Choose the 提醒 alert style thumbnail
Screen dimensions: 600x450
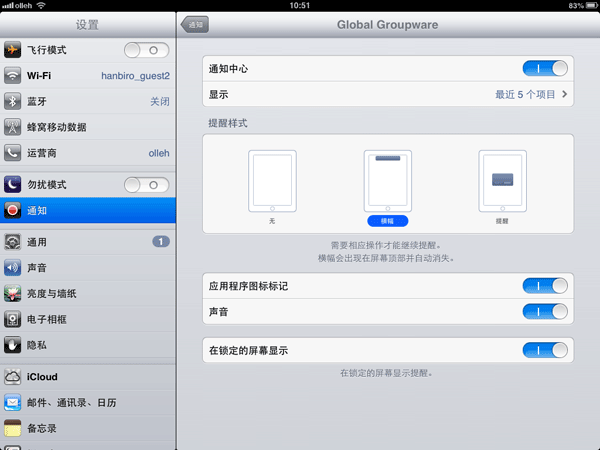point(502,182)
